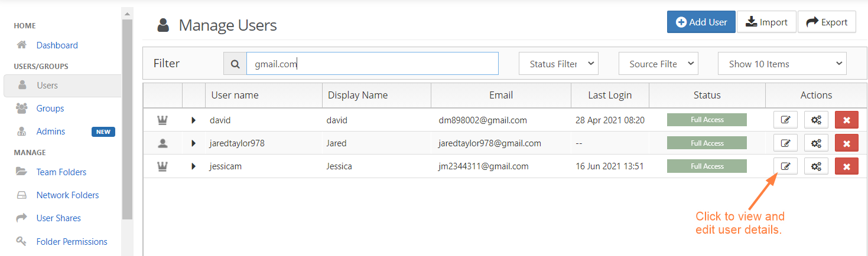Open manage settings gears for david
The image size is (868, 256).
[816, 120]
